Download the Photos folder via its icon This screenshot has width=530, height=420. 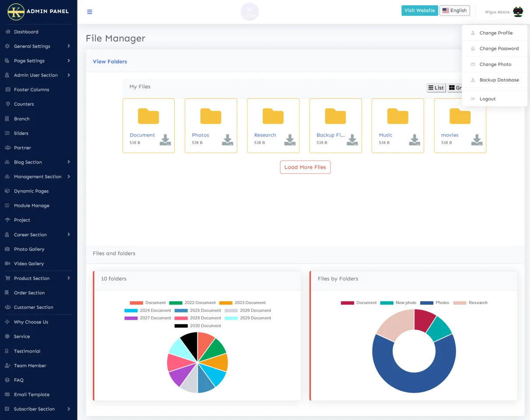coord(228,140)
